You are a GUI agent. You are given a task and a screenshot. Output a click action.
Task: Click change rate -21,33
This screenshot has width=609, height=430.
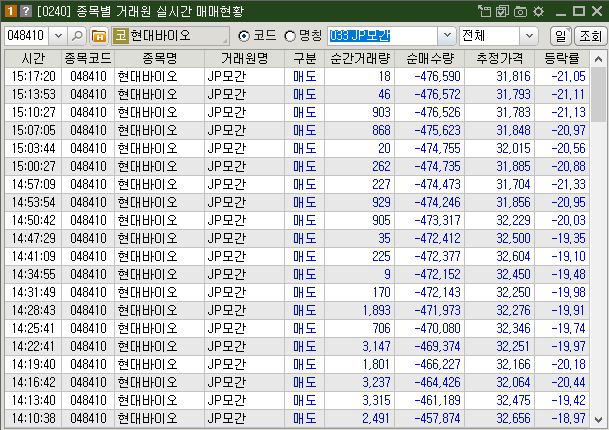click(568, 185)
